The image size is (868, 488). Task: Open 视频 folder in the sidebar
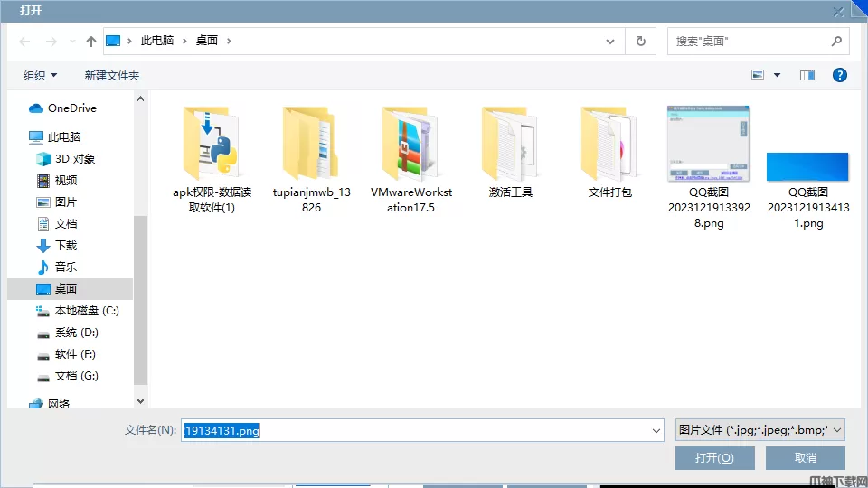tap(56, 181)
